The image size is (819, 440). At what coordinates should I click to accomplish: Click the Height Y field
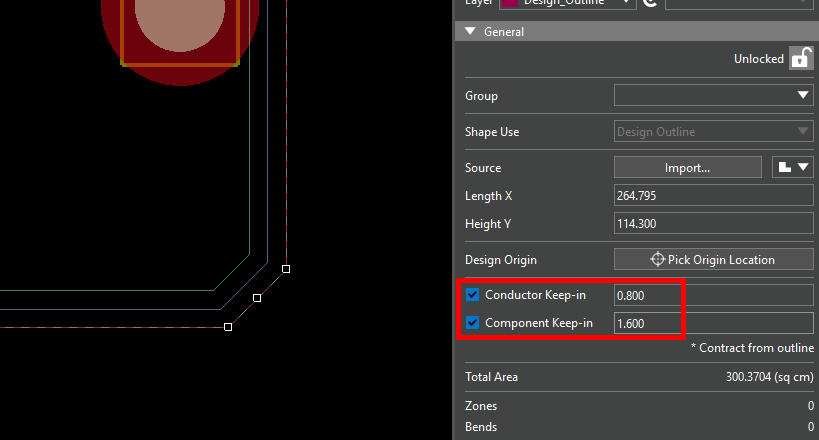click(713, 224)
